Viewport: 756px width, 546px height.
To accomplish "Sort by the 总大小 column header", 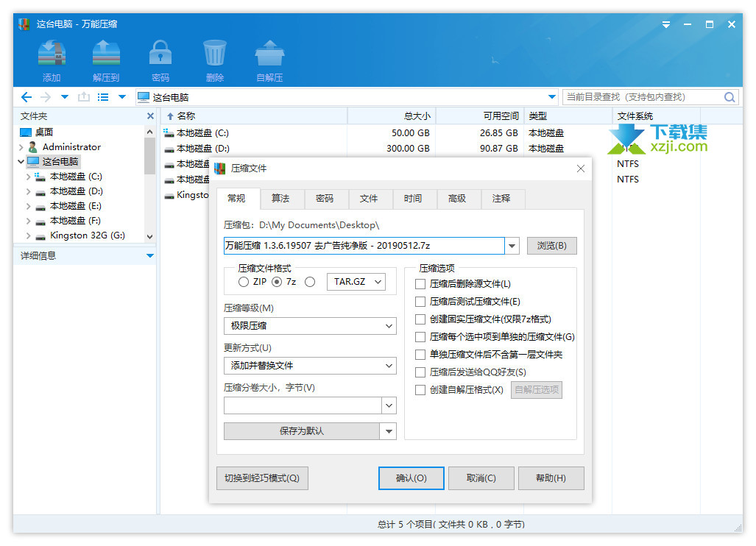I will (x=392, y=116).
